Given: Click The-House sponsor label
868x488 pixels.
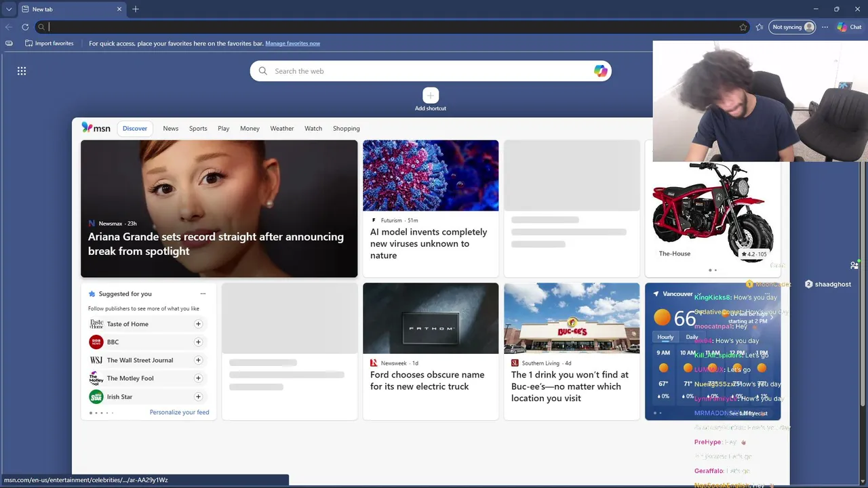Looking at the screenshot, I should (x=675, y=253).
